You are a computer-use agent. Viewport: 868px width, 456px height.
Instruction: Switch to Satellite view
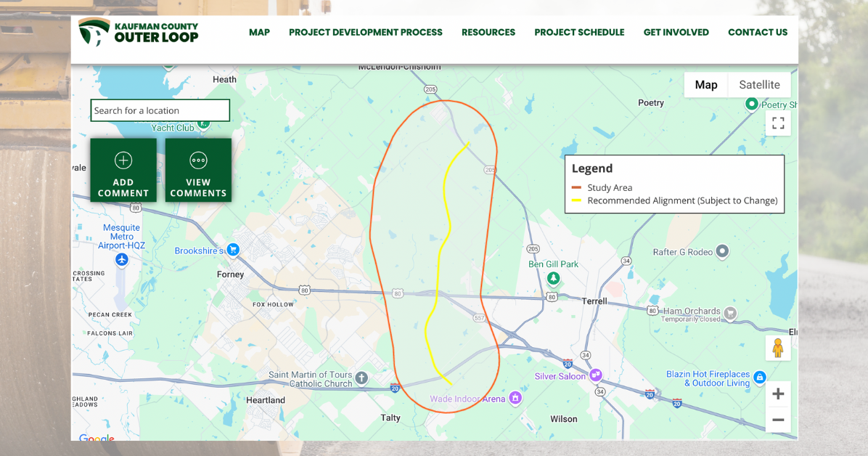759,84
